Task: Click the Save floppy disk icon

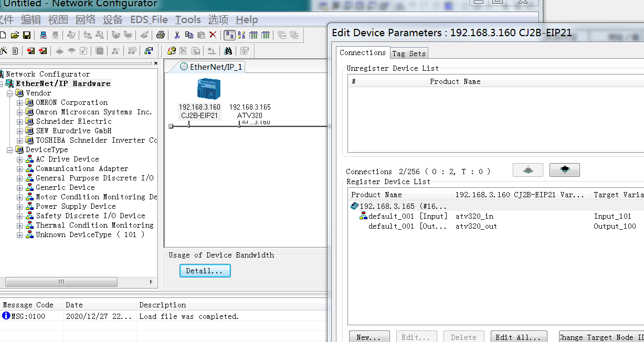Action: click(x=26, y=35)
